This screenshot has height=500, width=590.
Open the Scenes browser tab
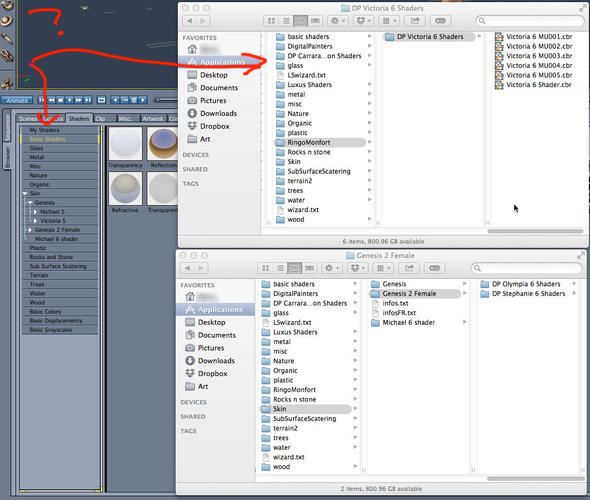(x=27, y=119)
